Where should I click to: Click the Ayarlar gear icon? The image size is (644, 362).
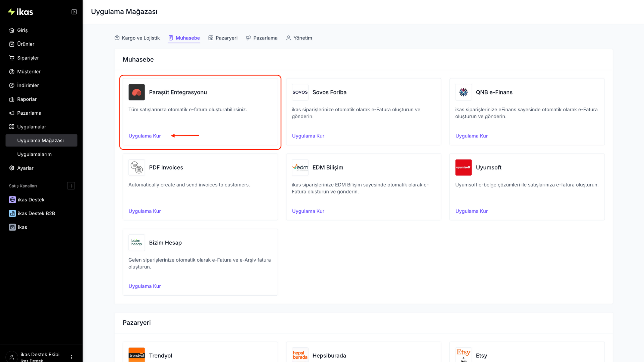tap(12, 168)
